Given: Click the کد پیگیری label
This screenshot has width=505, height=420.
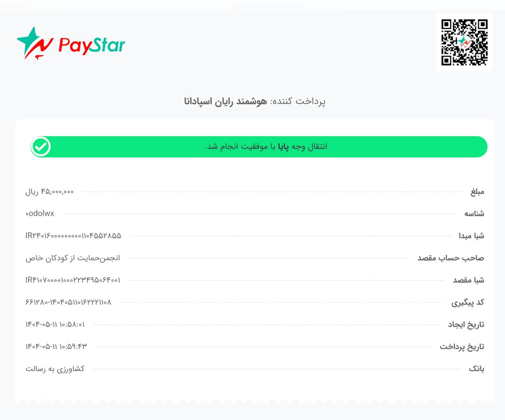Looking at the screenshot, I should click(x=468, y=302).
